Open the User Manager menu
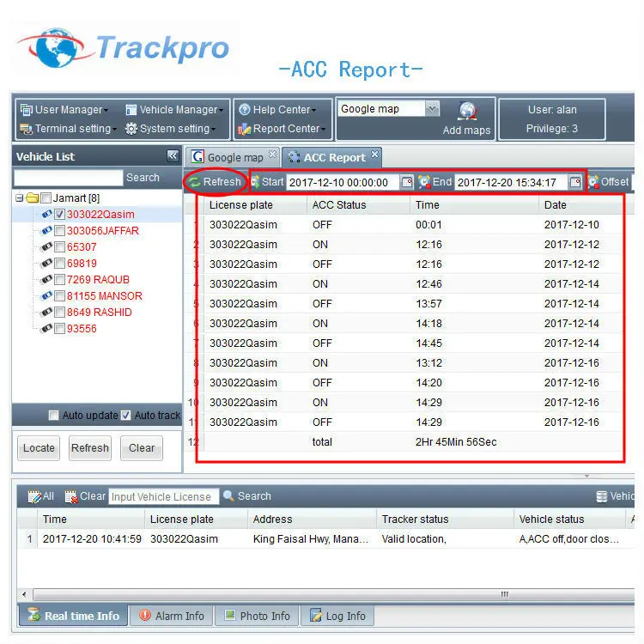 pyautogui.click(x=64, y=110)
